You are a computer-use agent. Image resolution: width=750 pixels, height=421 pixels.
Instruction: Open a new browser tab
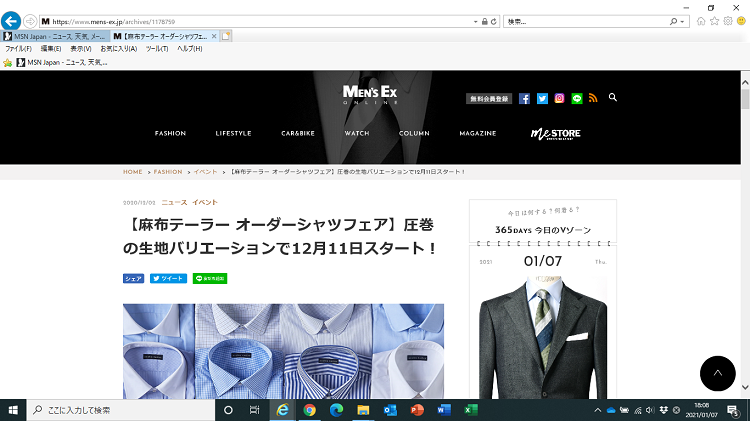(226, 36)
